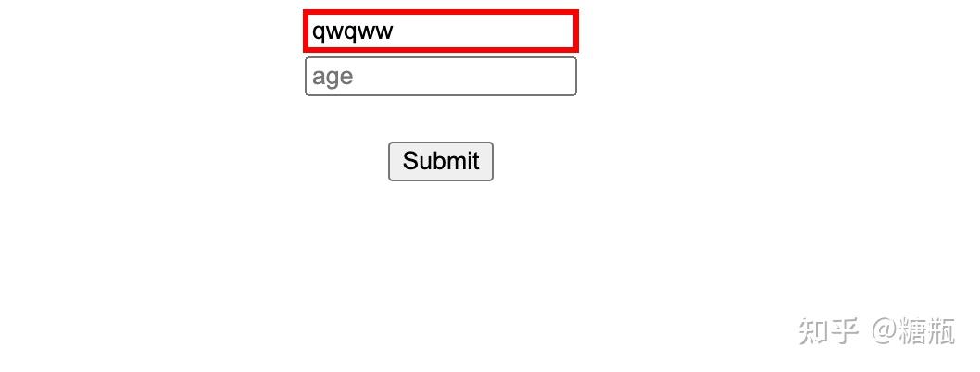The width and height of the screenshot is (980, 372).
Task: Select the text field showing qwqww
Action: 441,31
